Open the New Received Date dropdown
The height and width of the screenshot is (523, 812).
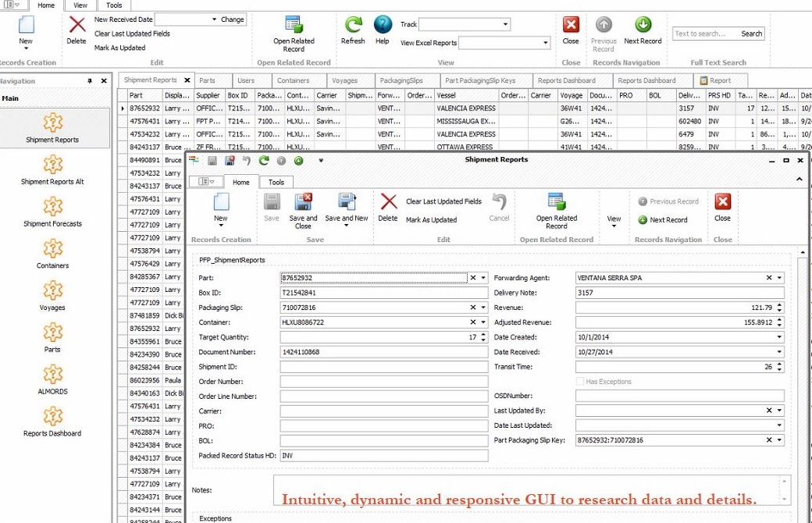pos(214,20)
